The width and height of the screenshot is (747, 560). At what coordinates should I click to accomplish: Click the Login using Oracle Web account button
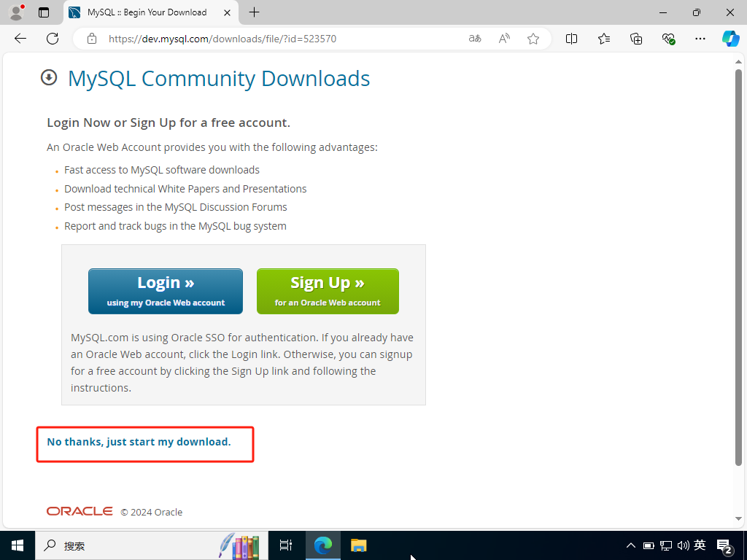click(166, 291)
